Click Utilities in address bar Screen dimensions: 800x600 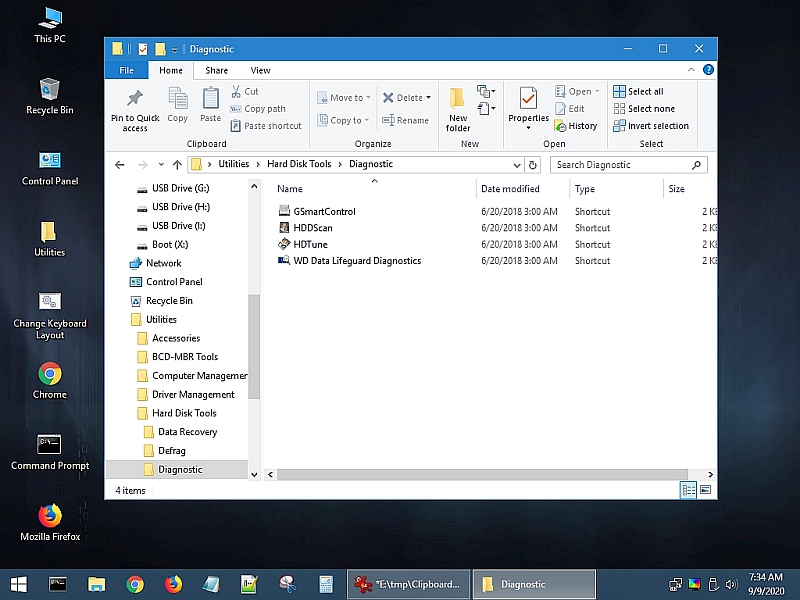[234, 164]
